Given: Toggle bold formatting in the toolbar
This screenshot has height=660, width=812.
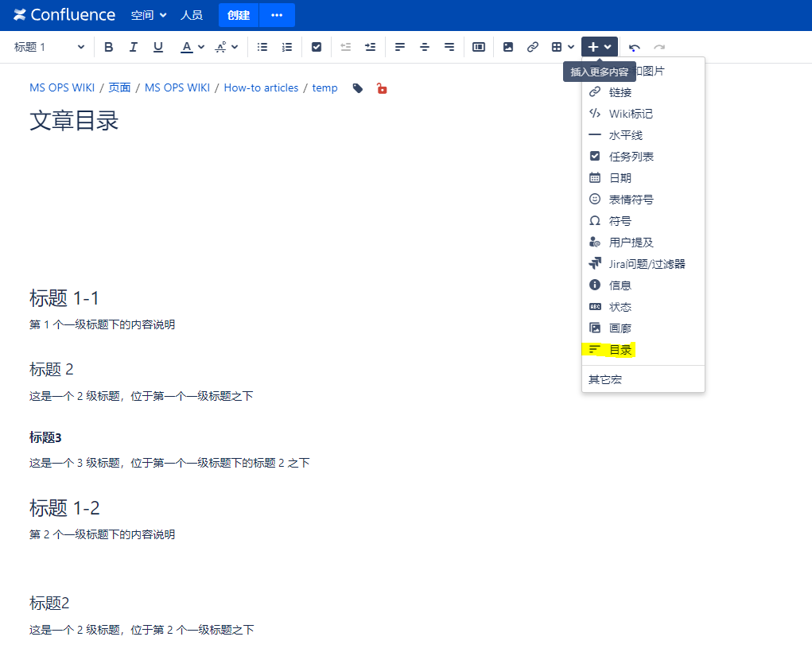Looking at the screenshot, I should [x=109, y=47].
